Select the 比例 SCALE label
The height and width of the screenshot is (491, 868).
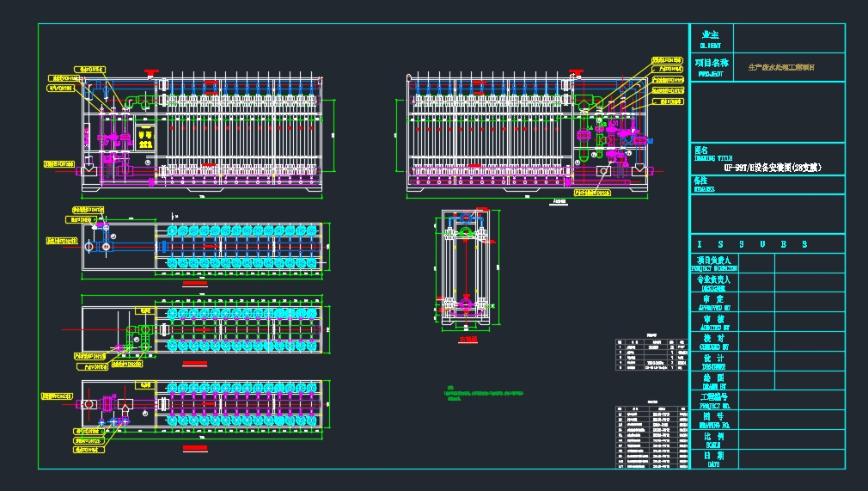(x=714, y=440)
